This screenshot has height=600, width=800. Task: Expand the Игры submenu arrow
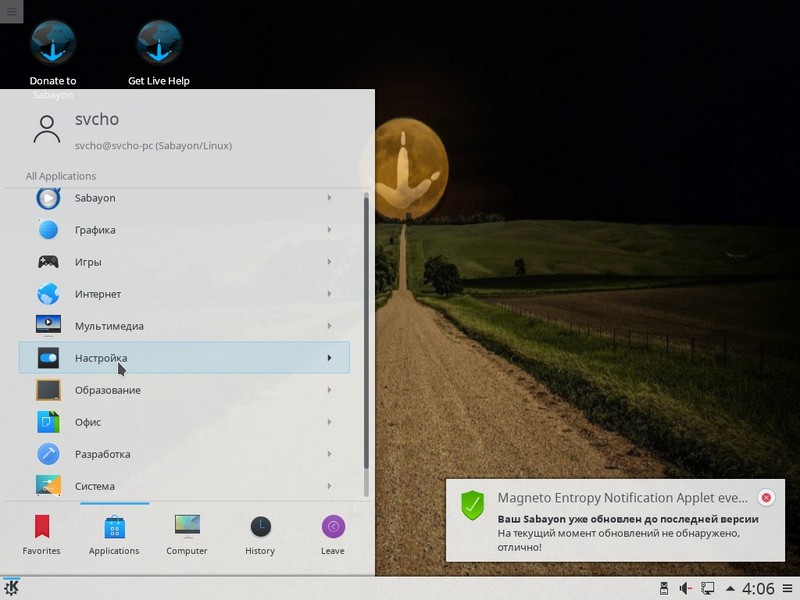[x=330, y=262]
